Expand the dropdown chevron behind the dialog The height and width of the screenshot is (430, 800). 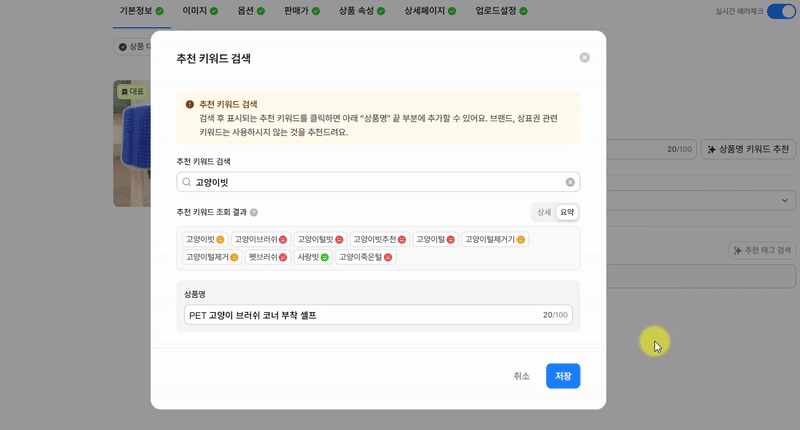[785, 200]
